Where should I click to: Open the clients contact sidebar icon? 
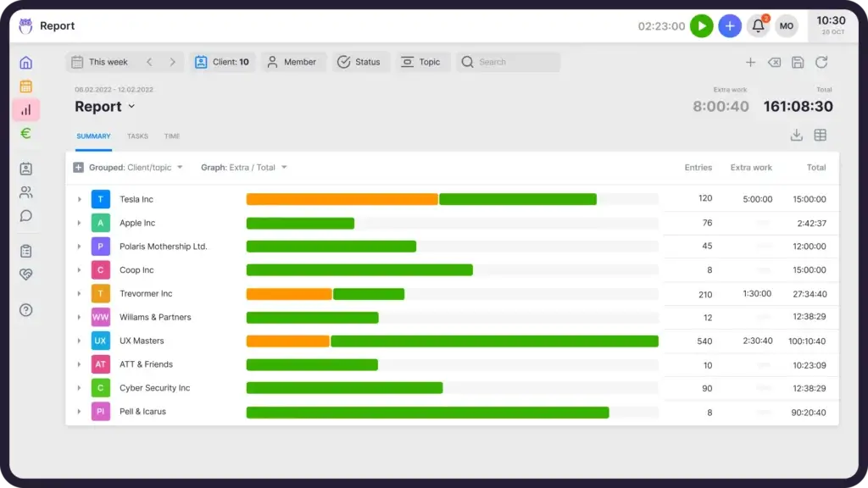click(26, 169)
